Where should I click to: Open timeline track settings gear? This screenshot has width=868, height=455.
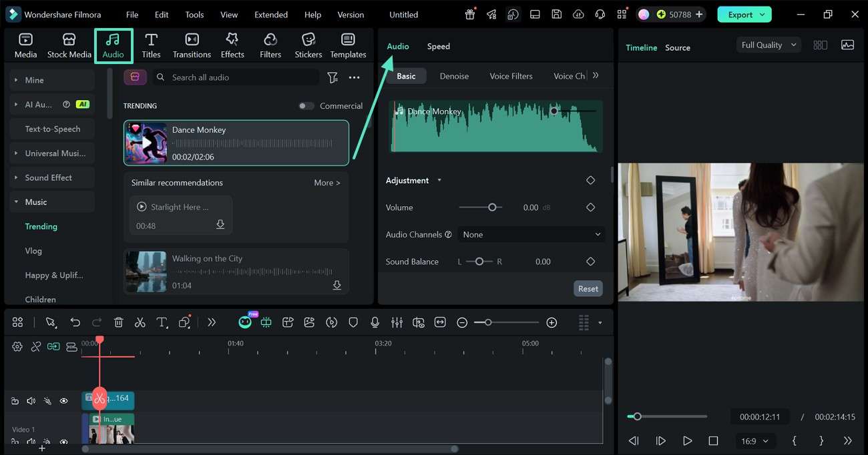17,346
